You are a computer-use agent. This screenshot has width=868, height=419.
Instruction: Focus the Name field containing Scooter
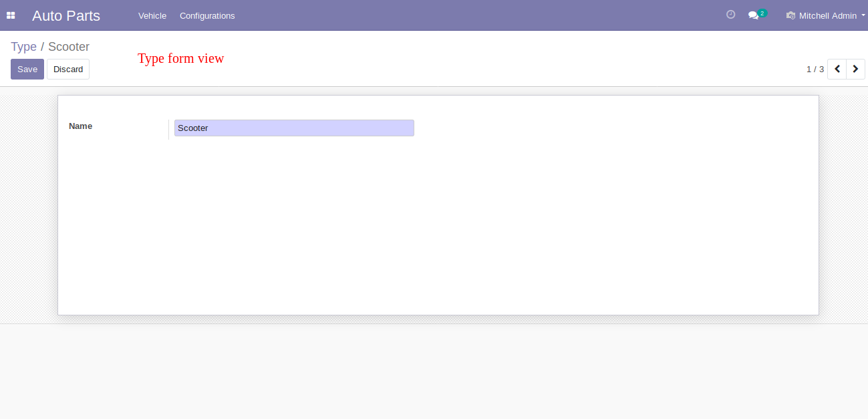pos(294,128)
